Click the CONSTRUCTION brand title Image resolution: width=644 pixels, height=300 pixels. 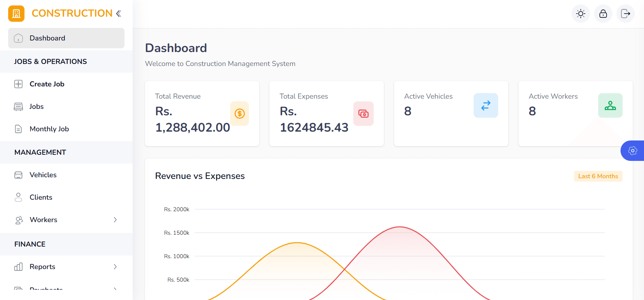(x=72, y=13)
